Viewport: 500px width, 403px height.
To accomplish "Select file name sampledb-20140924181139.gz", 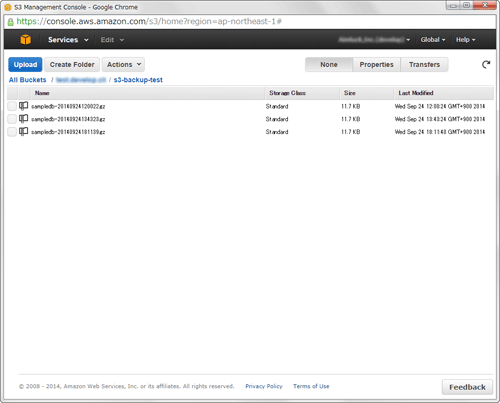I will 68,132.
